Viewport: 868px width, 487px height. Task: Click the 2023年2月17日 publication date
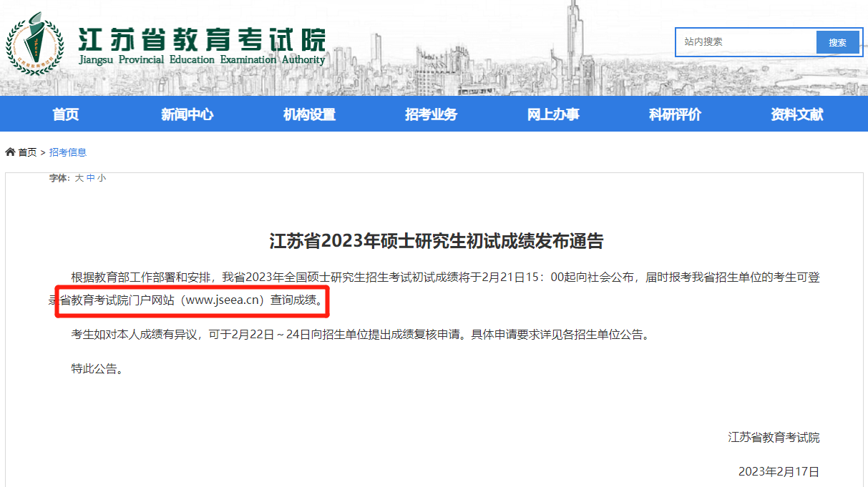(779, 472)
